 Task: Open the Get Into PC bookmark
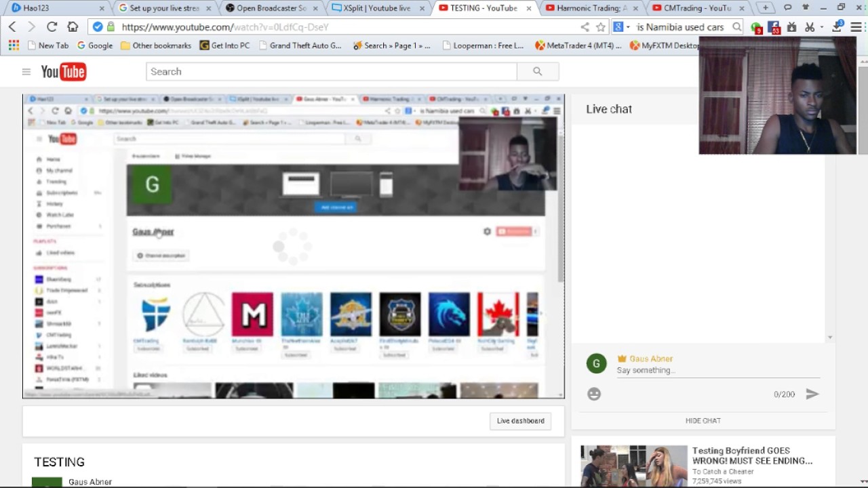(x=224, y=45)
